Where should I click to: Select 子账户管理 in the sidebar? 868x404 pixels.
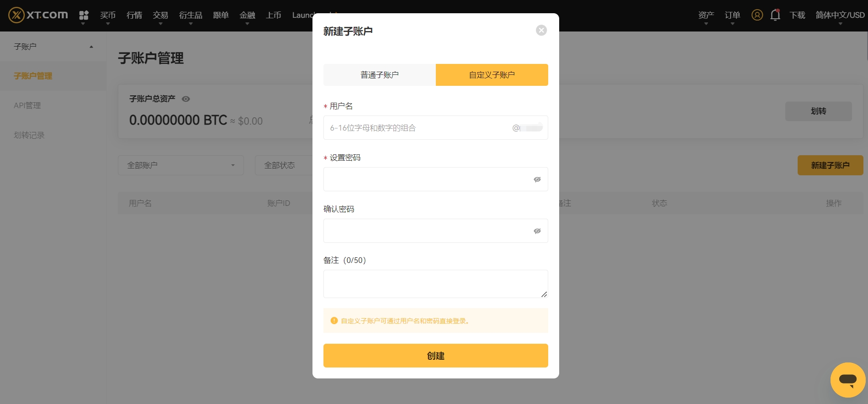(53, 76)
